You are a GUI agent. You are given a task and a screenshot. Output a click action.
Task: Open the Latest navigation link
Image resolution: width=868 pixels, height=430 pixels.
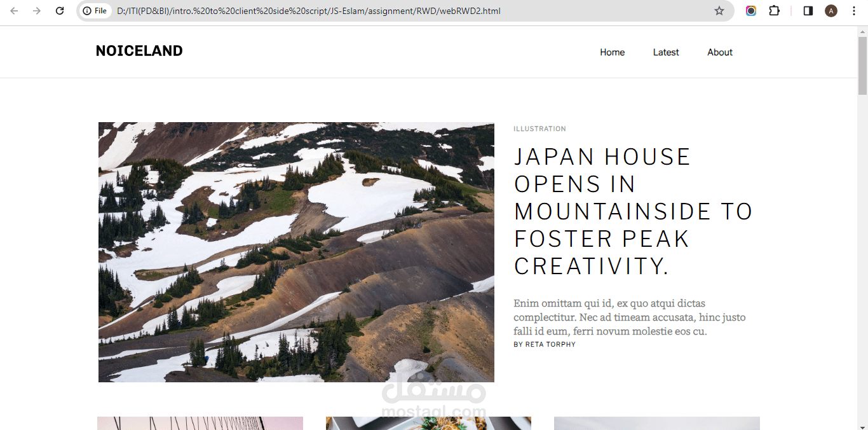point(666,52)
